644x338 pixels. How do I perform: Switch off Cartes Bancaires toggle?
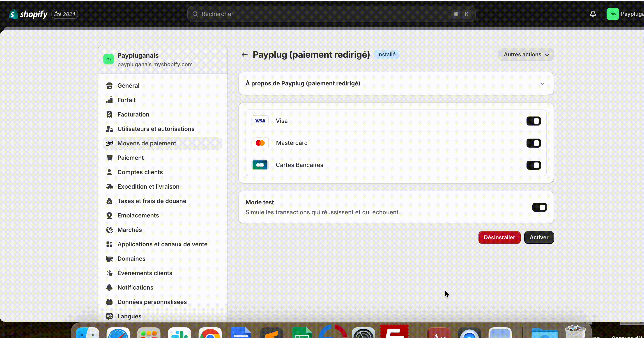point(533,165)
